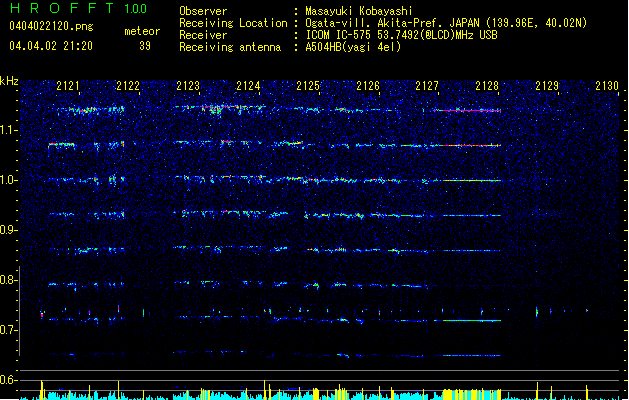Click the Ogata-vill. Akita-Pref. JAPAN location text
629x400 pixels.
tap(446, 23)
